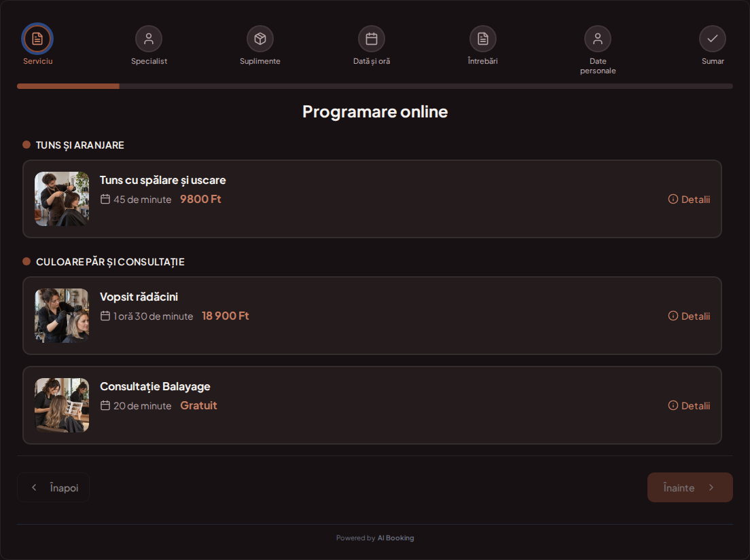Open Detalii for Vopsit rădăcini
The height and width of the screenshot is (560, 750).
(690, 316)
